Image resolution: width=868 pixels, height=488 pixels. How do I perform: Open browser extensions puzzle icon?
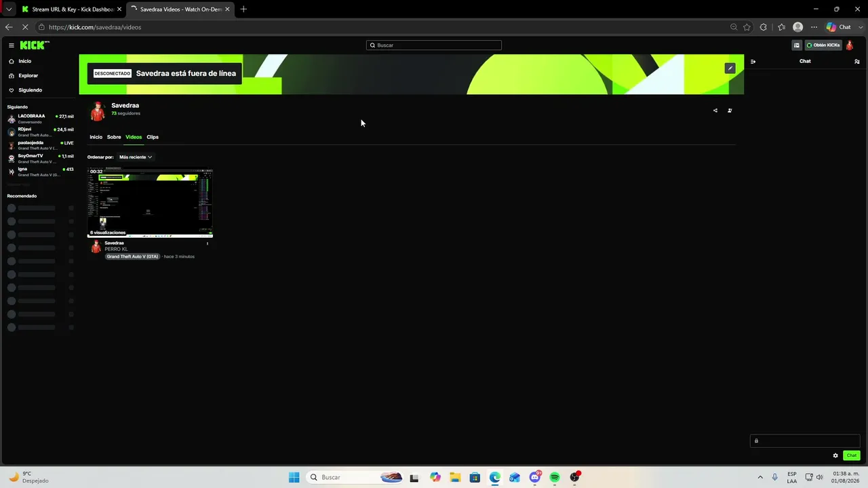pyautogui.click(x=764, y=27)
